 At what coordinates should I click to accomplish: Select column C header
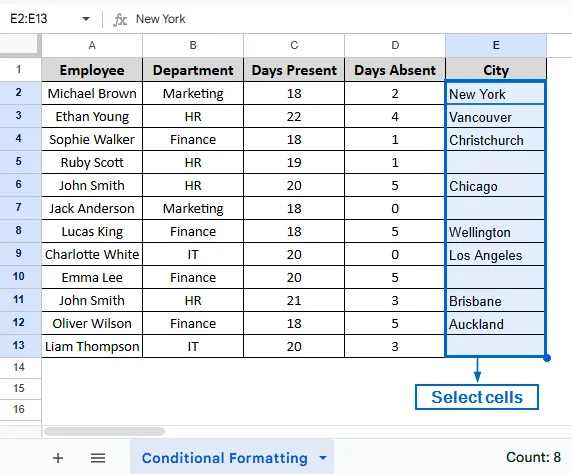(294, 45)
